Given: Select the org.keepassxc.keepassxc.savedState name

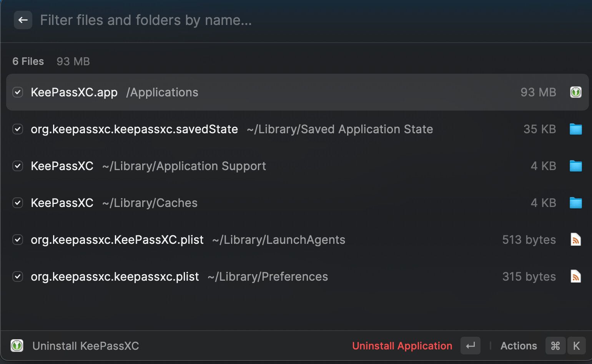Looking at the screenshot, I should (134, 129).
